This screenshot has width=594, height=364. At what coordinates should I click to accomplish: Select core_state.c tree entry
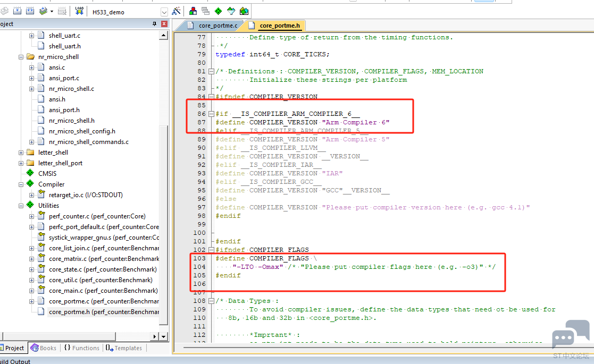click(x=103, y=269)
